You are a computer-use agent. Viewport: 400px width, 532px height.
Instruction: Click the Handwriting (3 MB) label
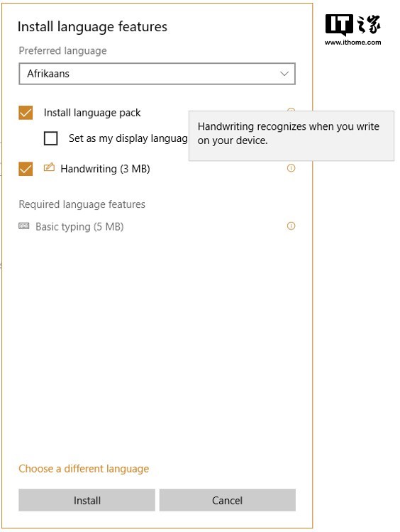(x=105, y=169)
